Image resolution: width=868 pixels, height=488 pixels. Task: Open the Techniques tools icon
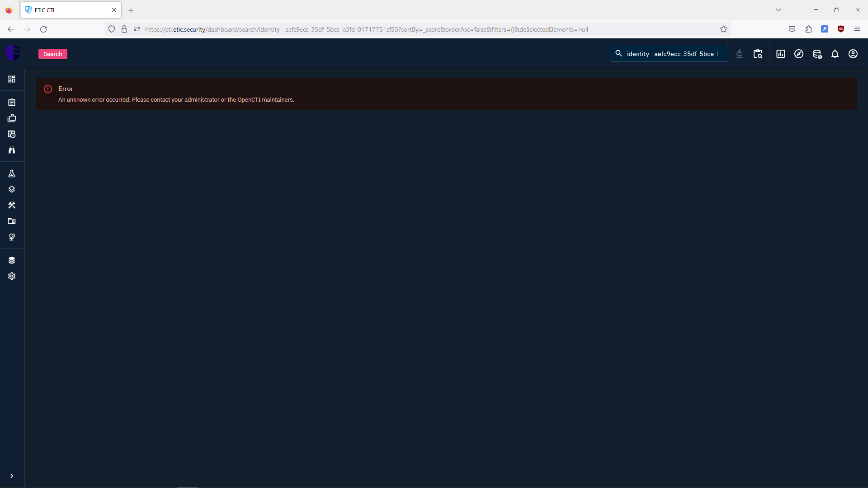[x=12, y=205]
